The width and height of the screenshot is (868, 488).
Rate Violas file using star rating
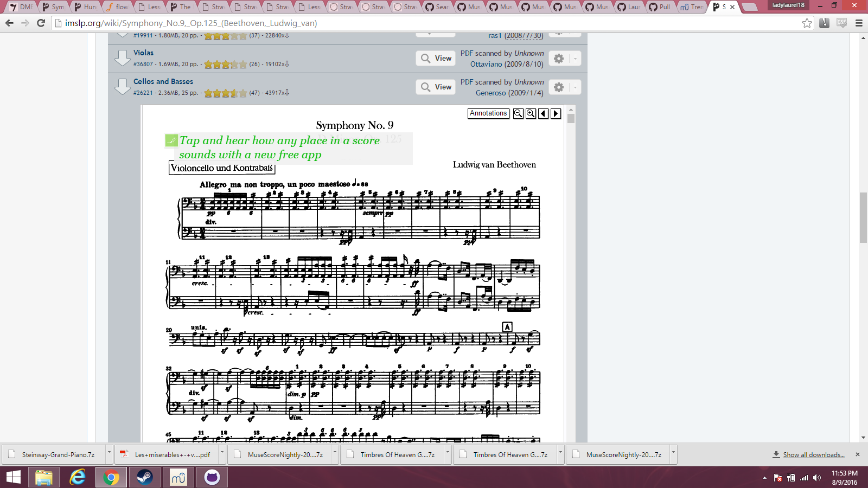click(226, 65)
